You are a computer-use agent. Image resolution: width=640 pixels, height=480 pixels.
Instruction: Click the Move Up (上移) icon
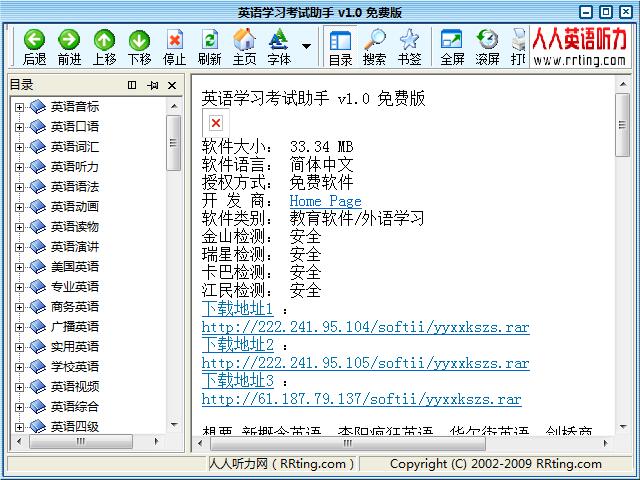coord(104,40)
